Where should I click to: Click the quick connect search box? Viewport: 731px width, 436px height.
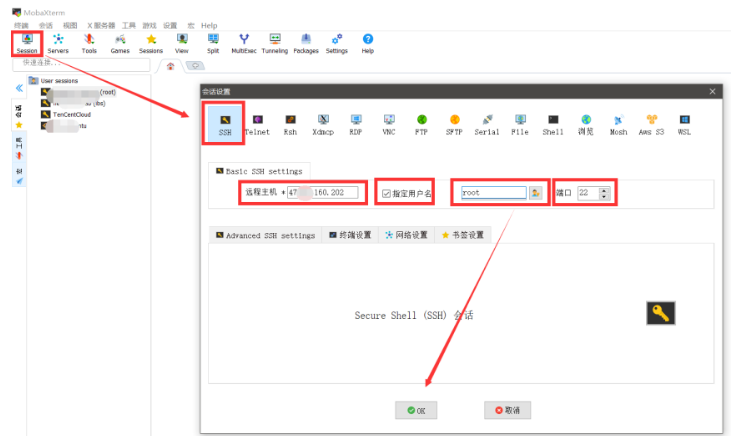coord(82,64)
